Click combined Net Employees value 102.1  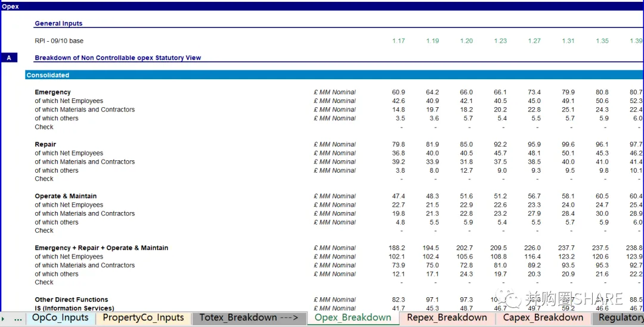pyautogui.click(x=397, y=257)
